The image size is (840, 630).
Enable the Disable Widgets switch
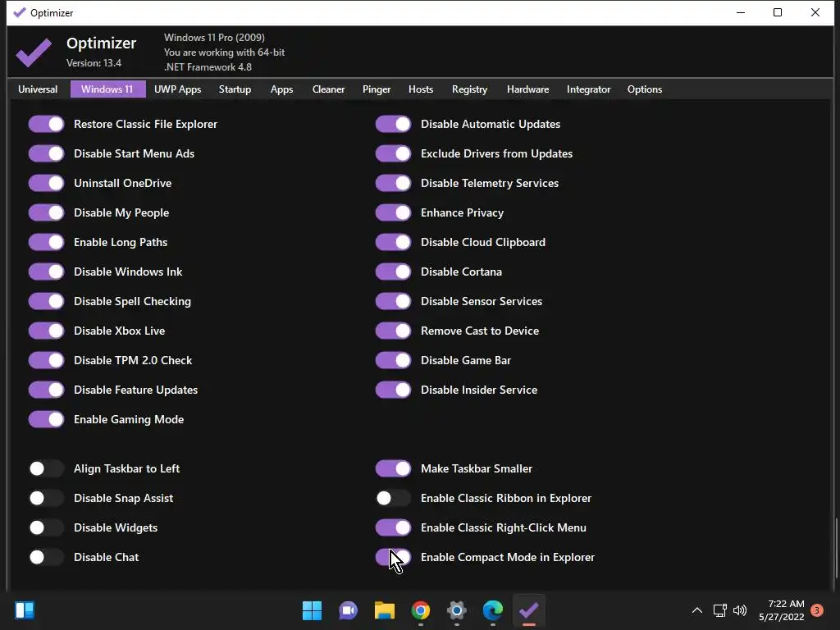point(47,527)
